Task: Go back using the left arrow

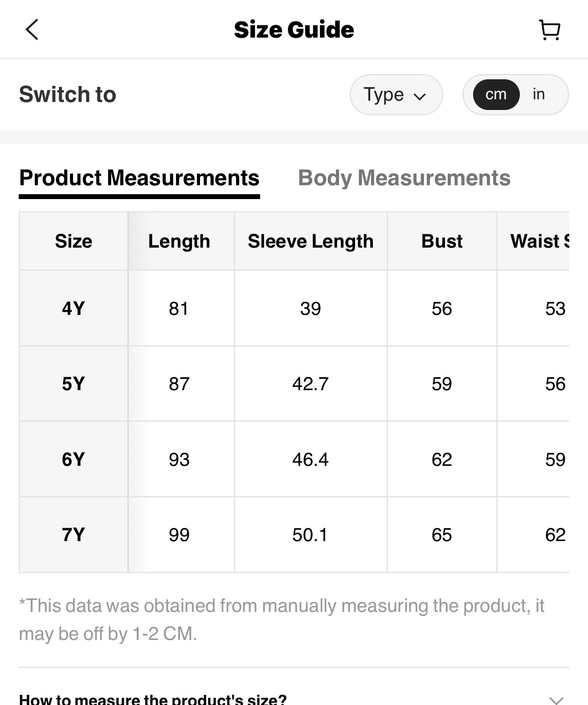Action: [32, 30]
